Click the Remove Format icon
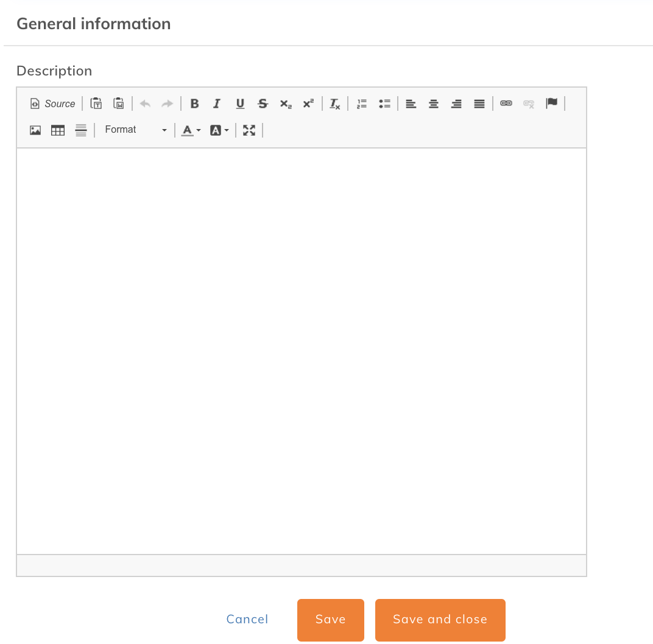 click(335, 103)
